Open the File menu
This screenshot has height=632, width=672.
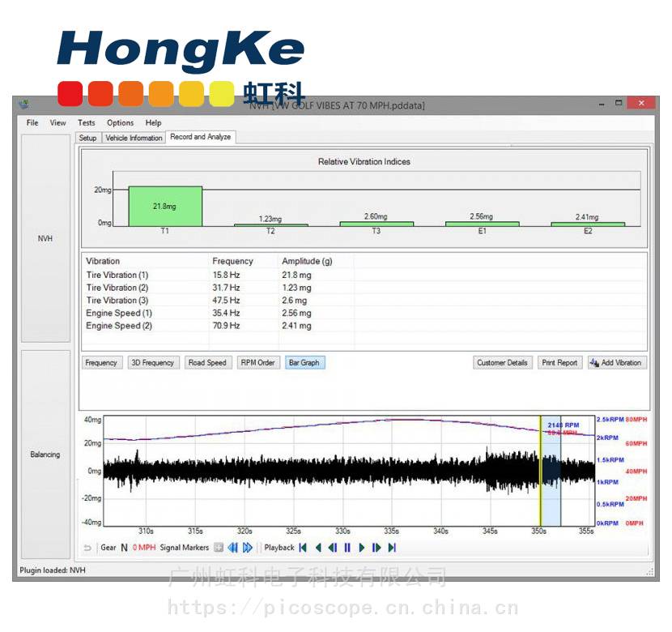tap(32, 122)
